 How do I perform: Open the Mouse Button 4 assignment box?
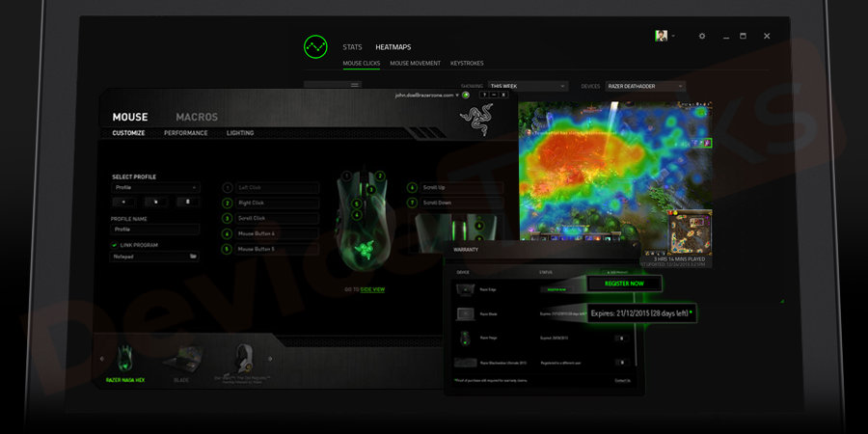[x=278, y=234]
